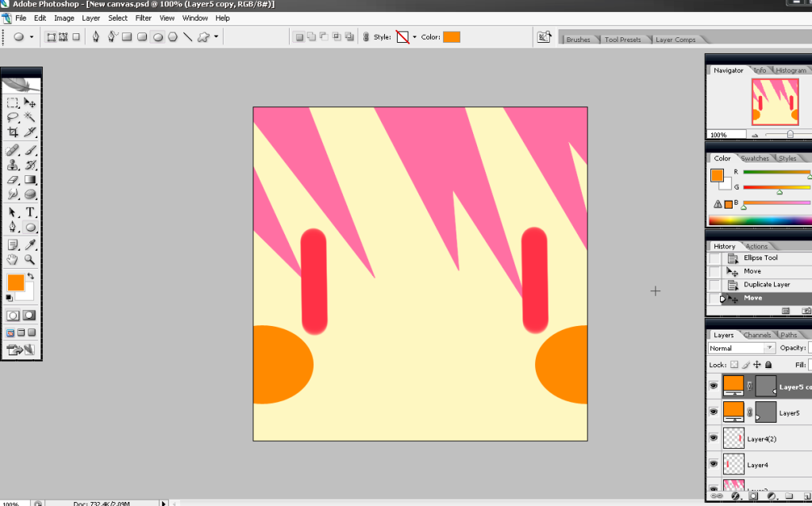Image resolution: width=812 pixels, height=506 pixels.
Task: Open the File menu
Action: click(x=21, y=18)
